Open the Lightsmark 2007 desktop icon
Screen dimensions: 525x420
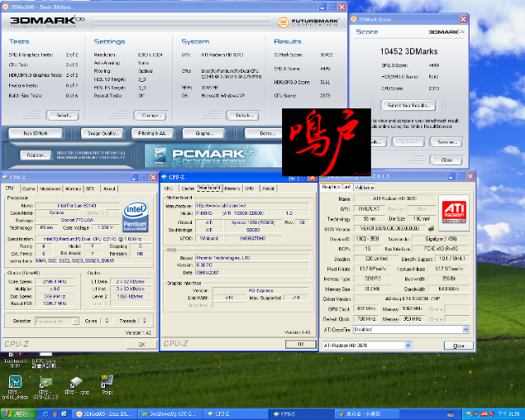(x=15, y=361)
